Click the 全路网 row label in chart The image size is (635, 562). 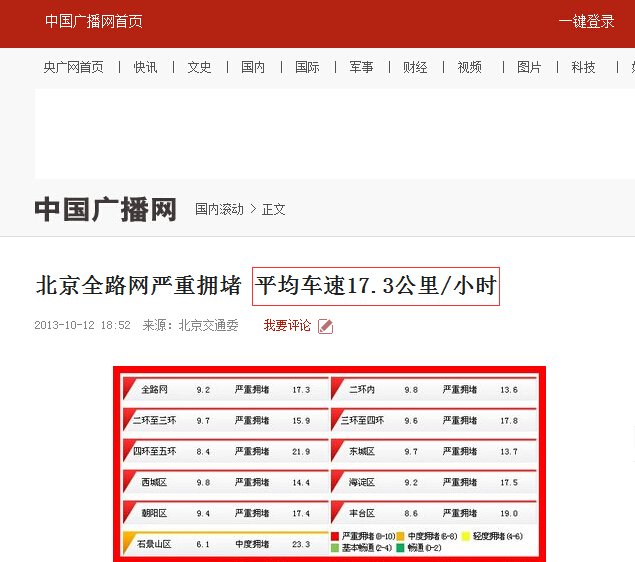pos(154,390)
